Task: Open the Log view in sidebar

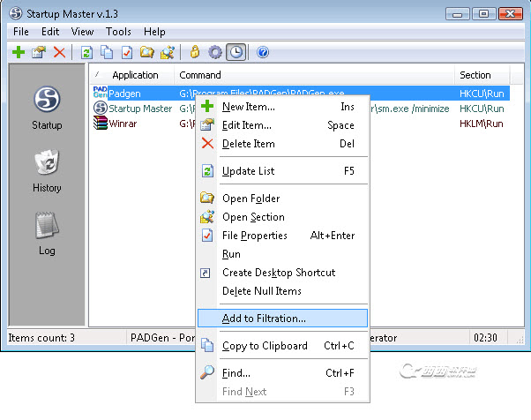Action: pyautogui.click(x=47, y=234)
